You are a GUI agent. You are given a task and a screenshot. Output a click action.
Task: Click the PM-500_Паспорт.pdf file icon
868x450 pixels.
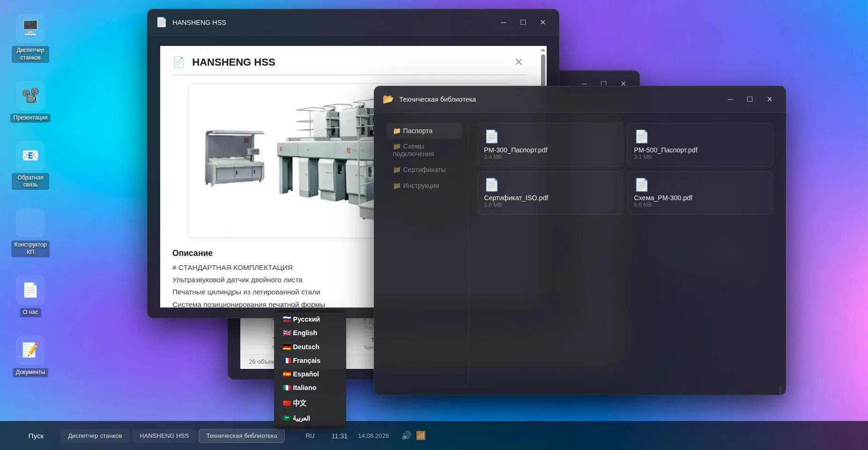641,136
